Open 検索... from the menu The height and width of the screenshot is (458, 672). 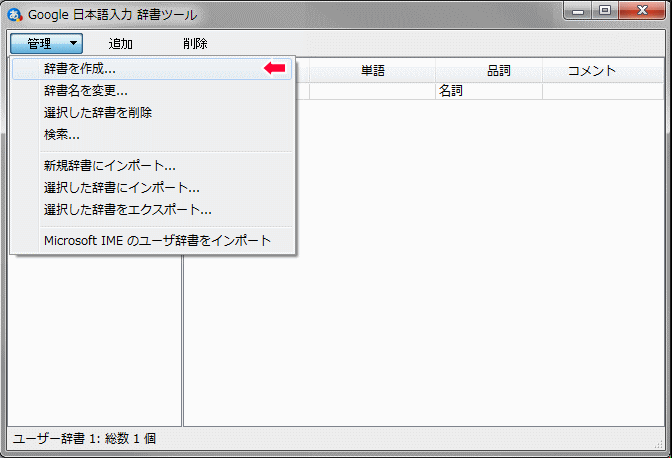pos(152,135)
